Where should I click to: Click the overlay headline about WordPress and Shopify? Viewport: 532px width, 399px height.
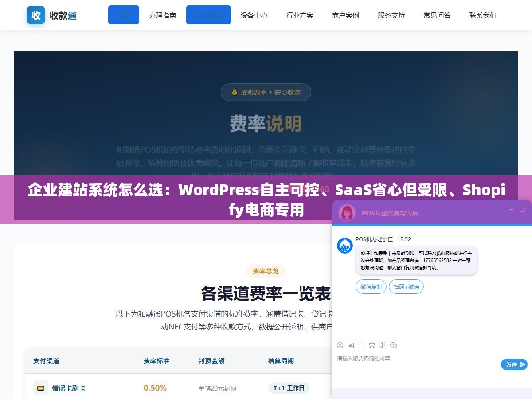click(266, 199)
